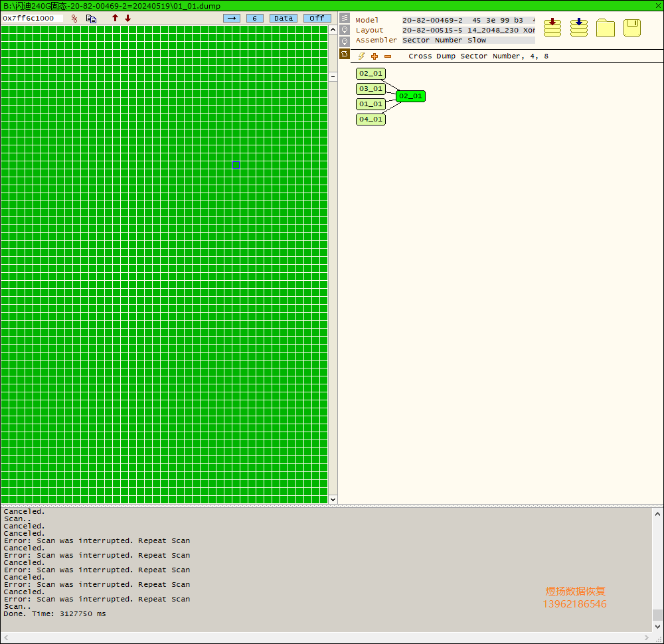664x644 pixels.
Task: Click the disk stack icon with blue arrow
Action: coord(579,27)
